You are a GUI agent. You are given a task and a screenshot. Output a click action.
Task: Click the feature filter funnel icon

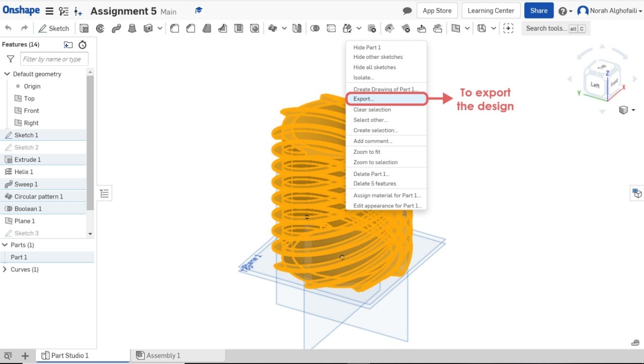[10, 59]
